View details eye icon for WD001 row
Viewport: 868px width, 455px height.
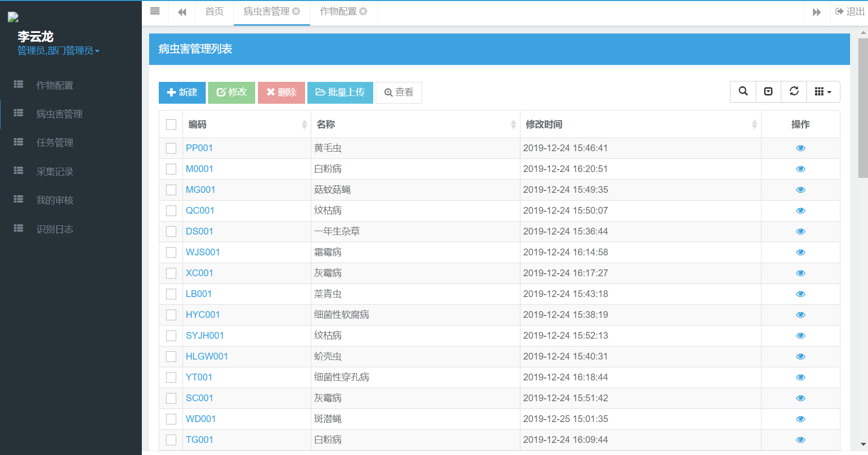coord(801,419)
